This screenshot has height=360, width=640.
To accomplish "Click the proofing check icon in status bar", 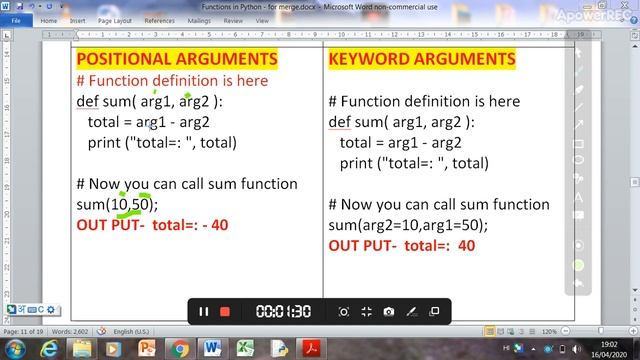I will click(101, 331).
